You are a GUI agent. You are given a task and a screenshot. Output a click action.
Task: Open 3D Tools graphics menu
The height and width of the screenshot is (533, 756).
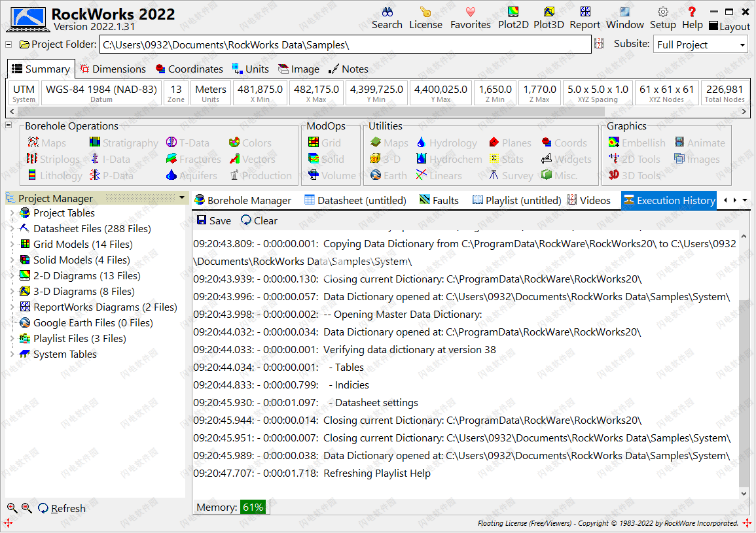click(x=634, y=175)
